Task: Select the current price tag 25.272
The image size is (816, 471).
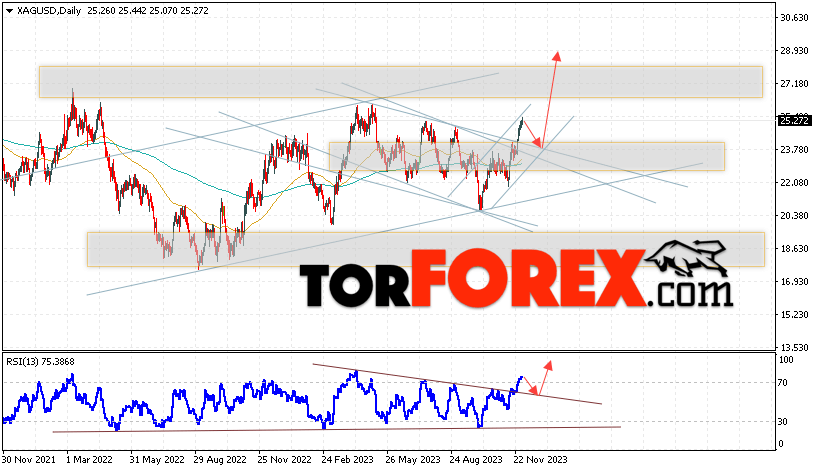Action: [x=794, y=121]
